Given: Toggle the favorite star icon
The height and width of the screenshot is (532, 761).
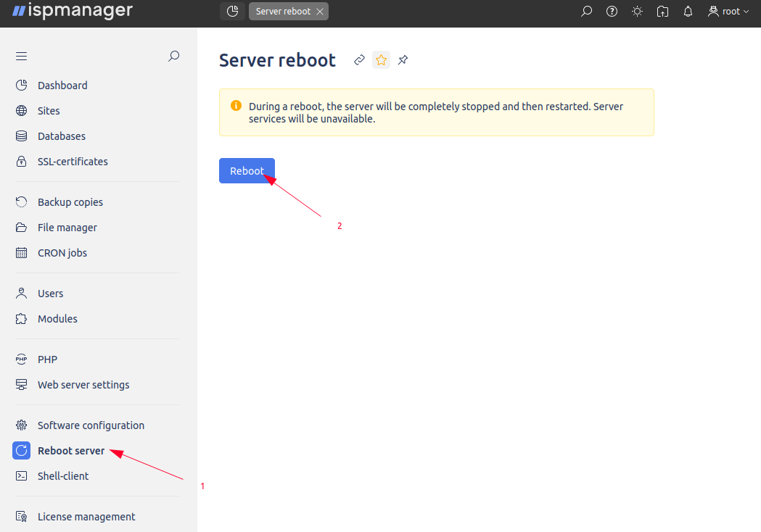Looking at the screenshot, I should [x=381, y=60].
